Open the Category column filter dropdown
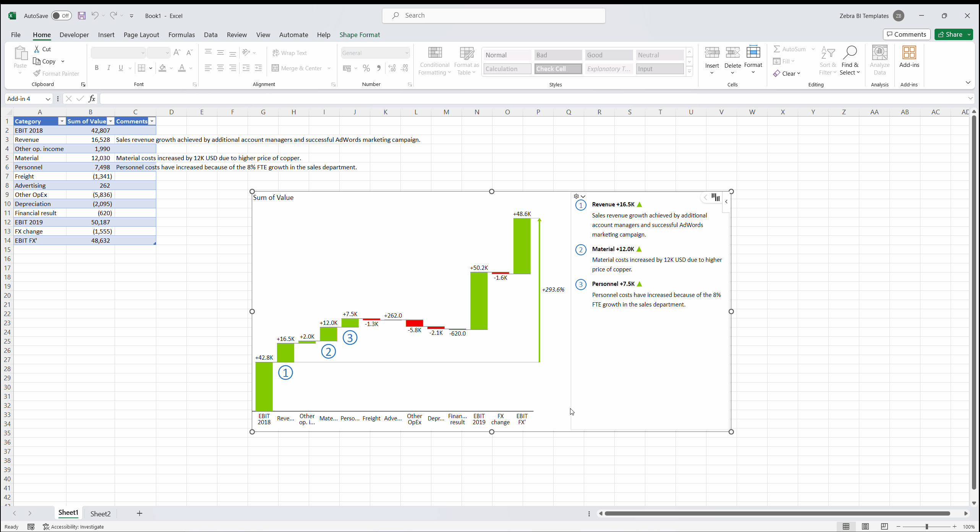Image resolution: width=980 pixels, height=532 pixels. (62, 121)
